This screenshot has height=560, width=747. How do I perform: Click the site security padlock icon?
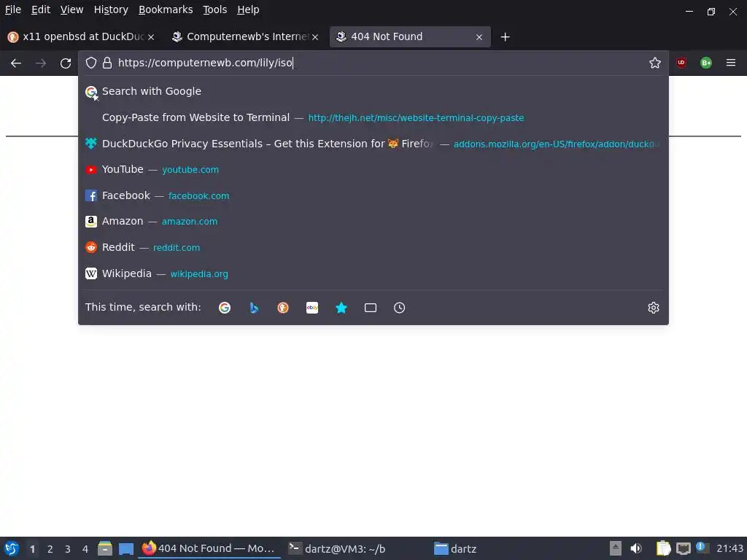coord(107,63)
